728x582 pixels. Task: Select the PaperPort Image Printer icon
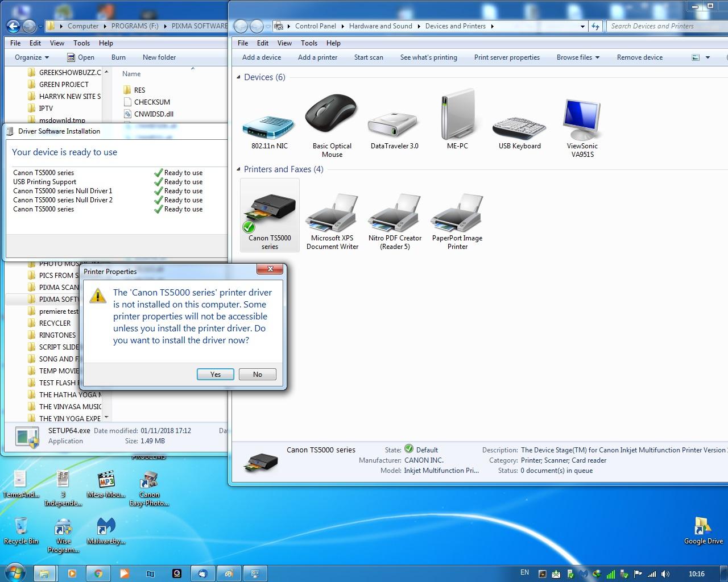tap(457, 214)
